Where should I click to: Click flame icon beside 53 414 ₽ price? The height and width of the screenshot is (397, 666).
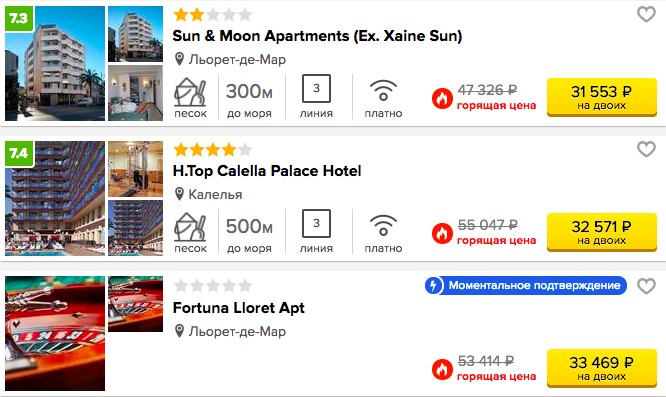pos(442,369)
